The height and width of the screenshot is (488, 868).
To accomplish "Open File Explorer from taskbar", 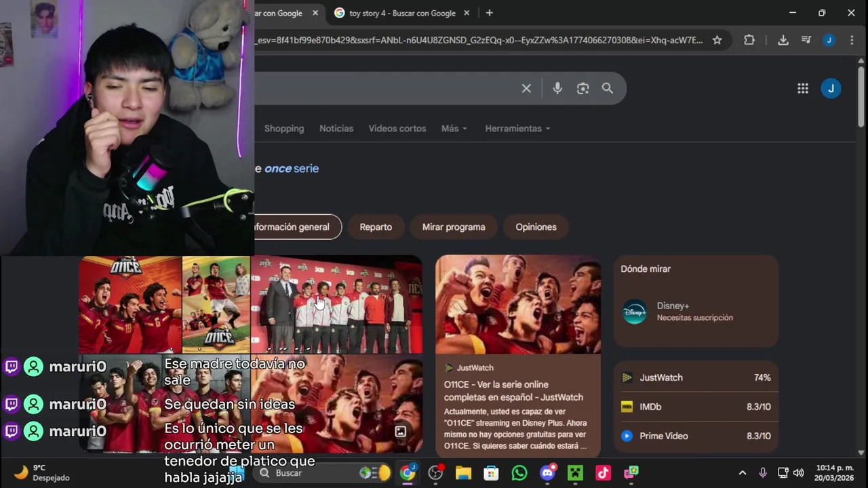I will 463,473.
